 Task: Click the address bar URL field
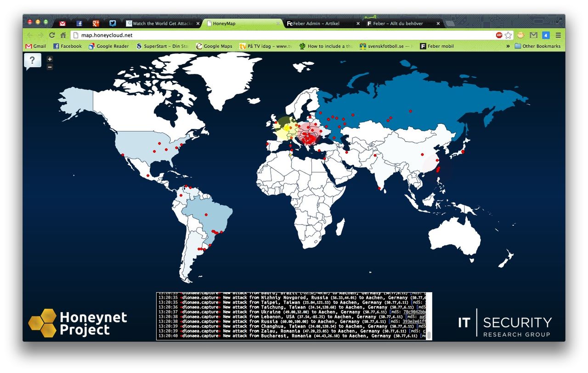tap(276, 35)
